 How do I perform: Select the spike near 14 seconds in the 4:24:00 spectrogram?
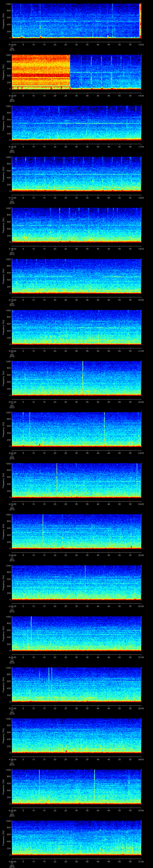(x=43, y=528)
